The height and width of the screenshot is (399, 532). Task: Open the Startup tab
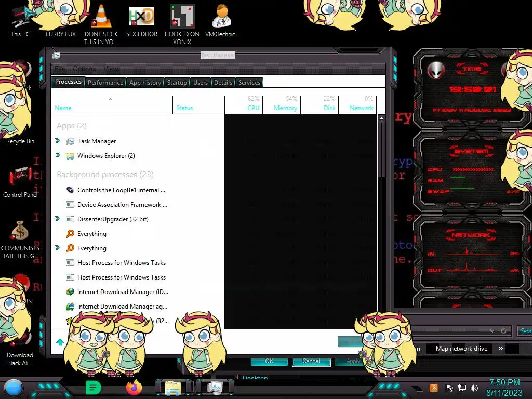click(x=177, y=83)
